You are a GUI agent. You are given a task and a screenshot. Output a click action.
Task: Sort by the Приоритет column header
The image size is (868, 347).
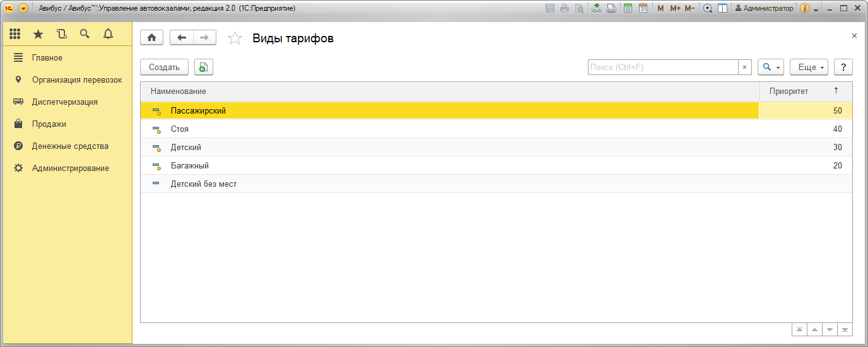coord(789,91)
